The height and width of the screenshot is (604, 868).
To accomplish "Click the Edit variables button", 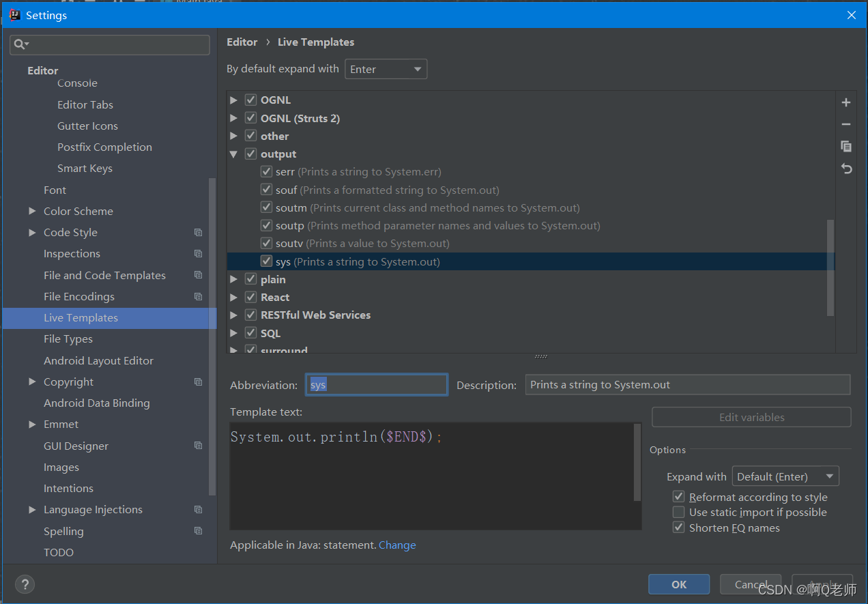I will pos(751,417).
